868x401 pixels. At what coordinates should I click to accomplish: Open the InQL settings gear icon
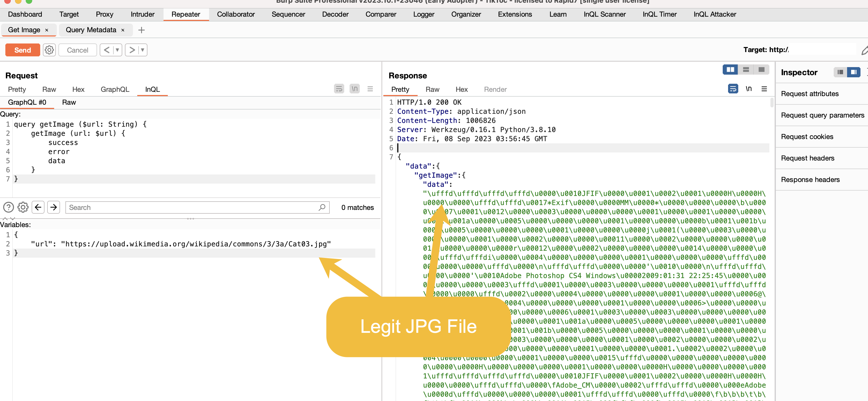(x=23, y=207)
